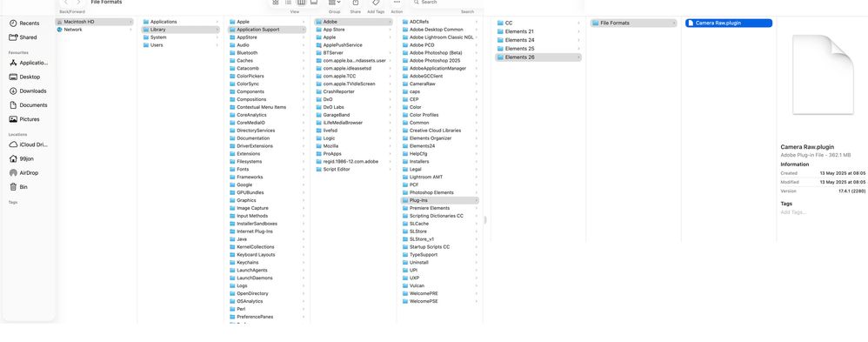Click the large Camera Raw.plugin preview icon
Viewport: 868px width, 342px height.
pyautogui.click(x=823, y=74)
